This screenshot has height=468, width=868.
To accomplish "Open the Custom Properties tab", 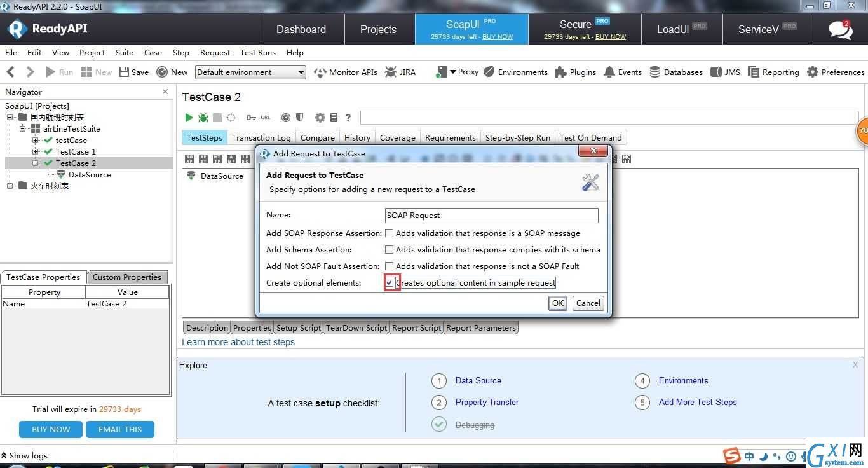I will (127, 277).
